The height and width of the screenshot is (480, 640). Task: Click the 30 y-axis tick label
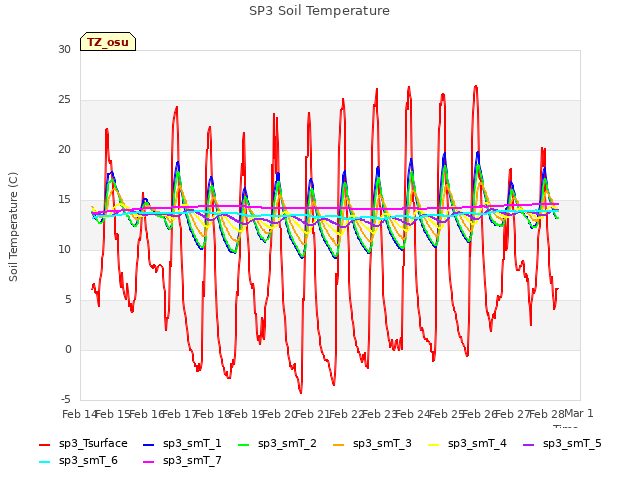click(64, 50)
